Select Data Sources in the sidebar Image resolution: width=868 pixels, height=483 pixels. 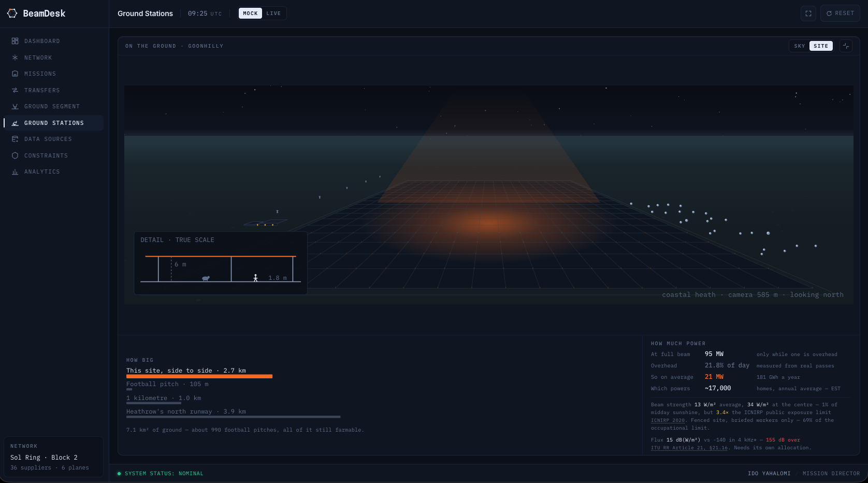54,139
